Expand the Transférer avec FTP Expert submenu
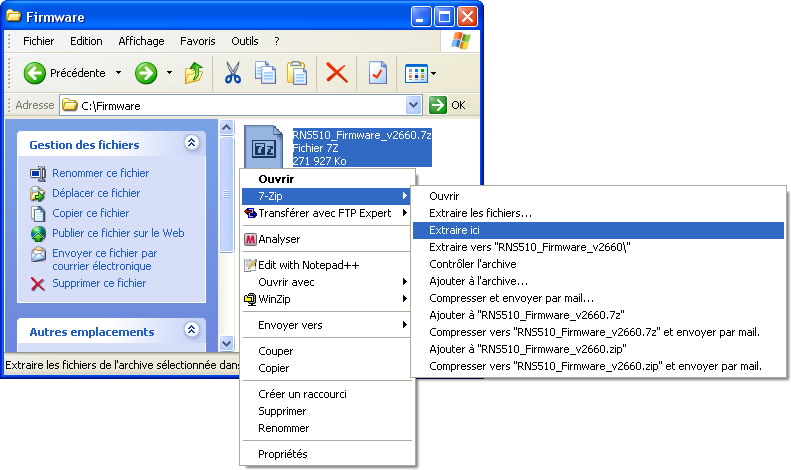The width and height of the screenshot is (791, 470). click(x=326, y=213)
